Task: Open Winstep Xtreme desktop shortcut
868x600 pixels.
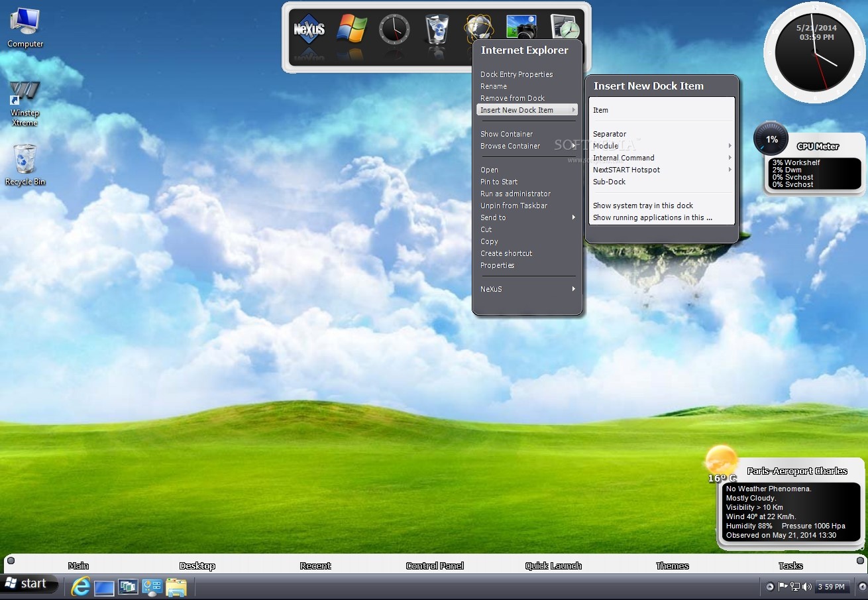Action: pyautogui.click(x=25, y=103)
